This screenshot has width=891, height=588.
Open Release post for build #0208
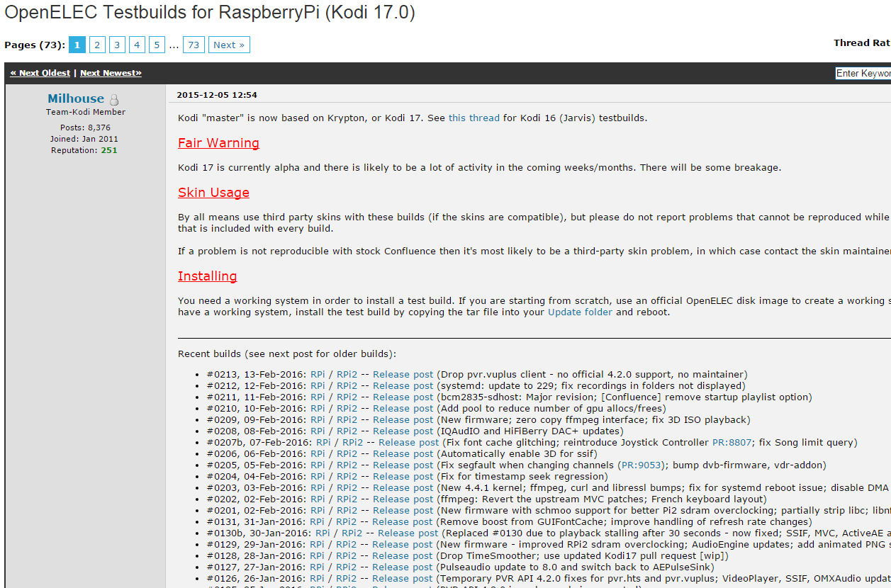(x=403, y=431)
